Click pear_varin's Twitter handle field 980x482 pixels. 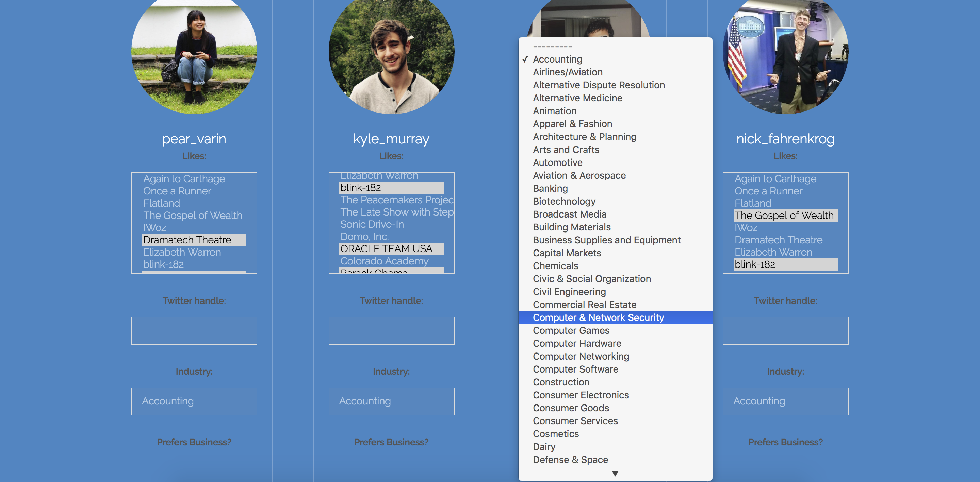pyautogui.click(x=194, y=331)
